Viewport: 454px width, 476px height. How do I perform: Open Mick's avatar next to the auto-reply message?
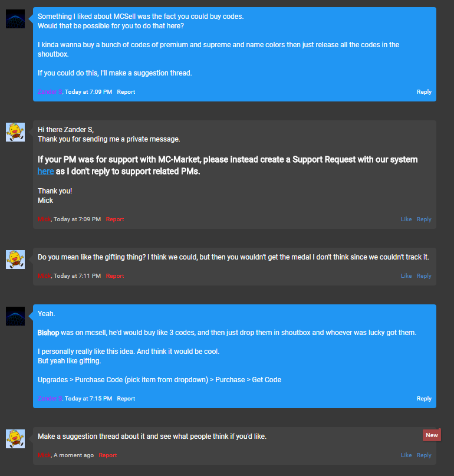coord(15,132)
